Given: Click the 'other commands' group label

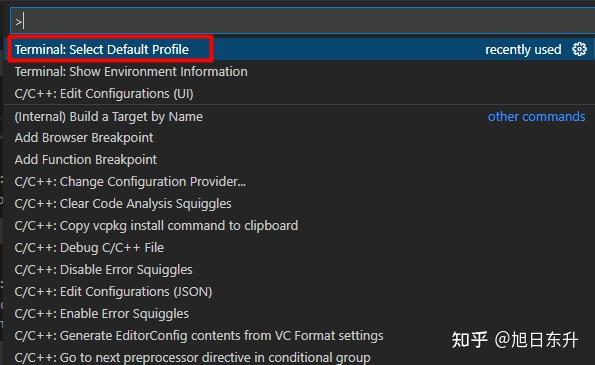Looking at the screenshot, I should [537, 116].
